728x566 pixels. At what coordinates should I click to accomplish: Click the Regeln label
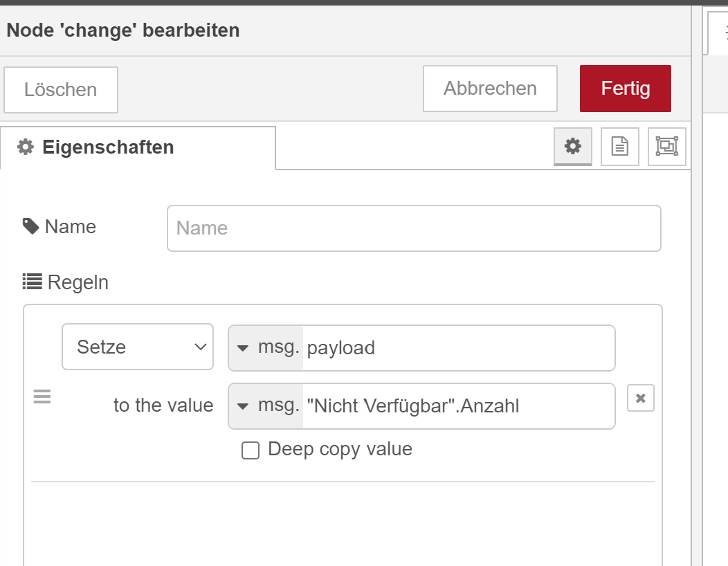pyautogui.click(x=78, y=282)
